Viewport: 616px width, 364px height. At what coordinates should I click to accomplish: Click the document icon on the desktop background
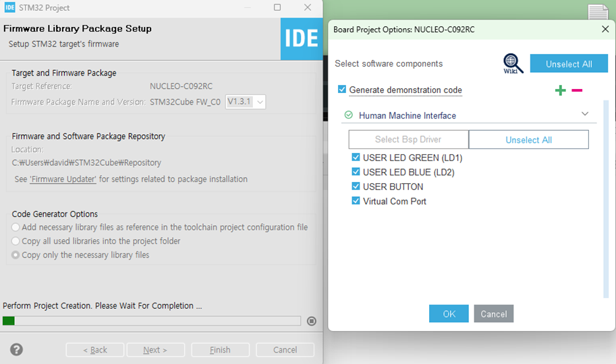coord(598,11)
